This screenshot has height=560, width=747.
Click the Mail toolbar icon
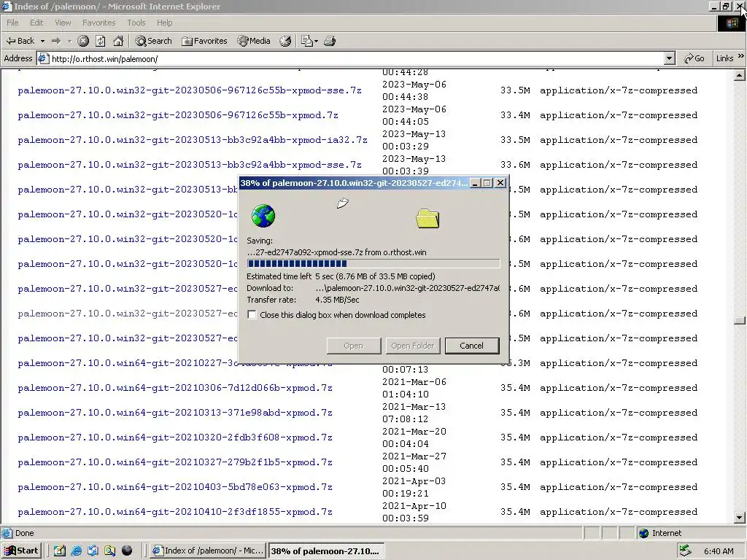coord(307,41)
